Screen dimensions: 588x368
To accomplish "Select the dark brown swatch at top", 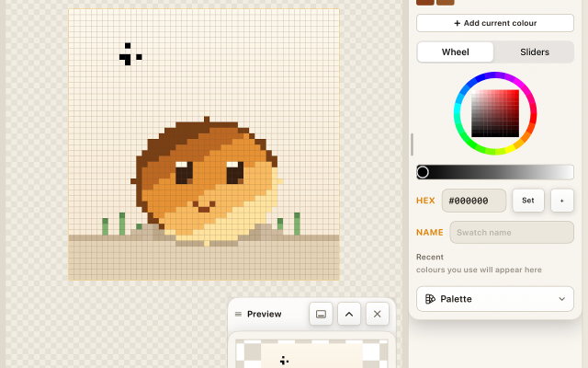I will click(x=425, y=2).
